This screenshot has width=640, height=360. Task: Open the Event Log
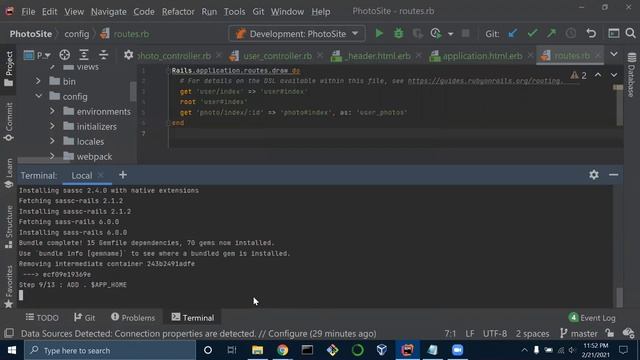pos(592,317)
